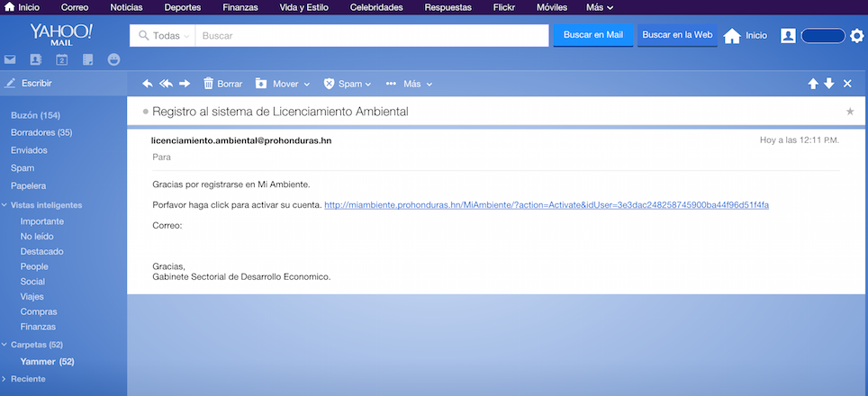The width and height of the screenshot is (868, 396).
Task: Open the Notepad icon in the sidebar header
Action: coord(88,59)
